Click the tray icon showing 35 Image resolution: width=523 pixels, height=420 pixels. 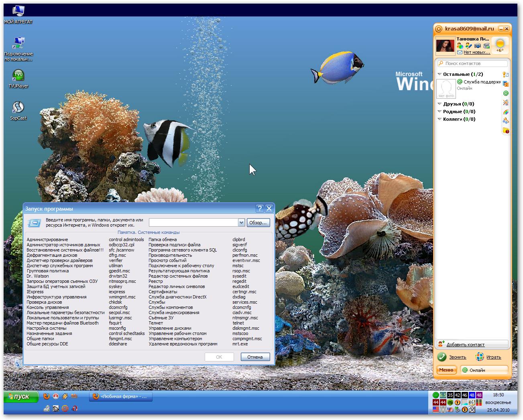click(450, 395)
